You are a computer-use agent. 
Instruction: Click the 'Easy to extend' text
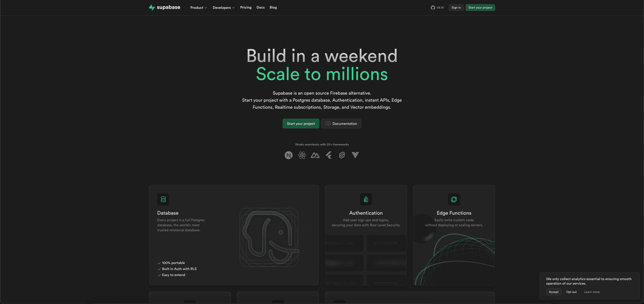(174, 275)
